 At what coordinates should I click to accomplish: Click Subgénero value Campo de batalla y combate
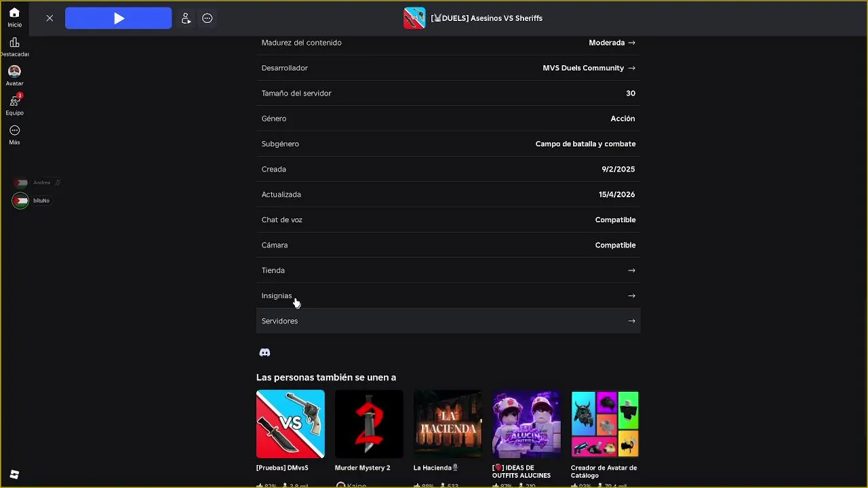(x=585, y=144)
